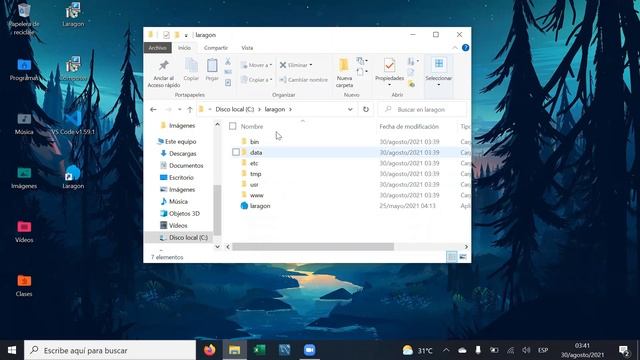Expand the Mover a dropdown
The width and height of the screenshot is (640, 360).
271,65
